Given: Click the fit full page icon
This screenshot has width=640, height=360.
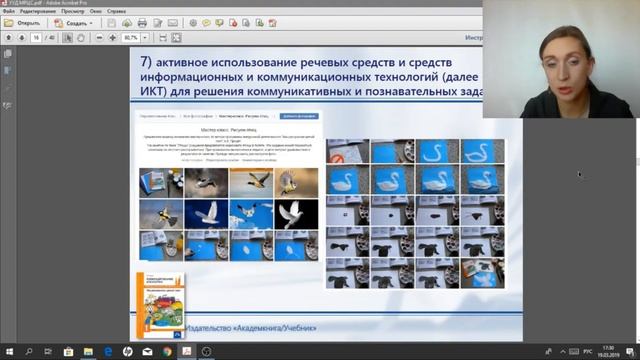Looking at the screenshot, I should (x=176, y=38).
